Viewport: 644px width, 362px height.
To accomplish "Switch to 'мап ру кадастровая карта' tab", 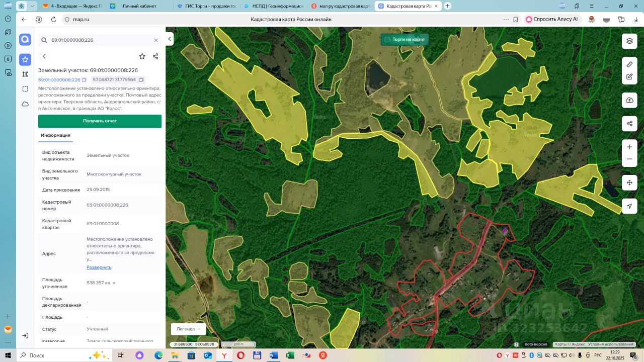I will coord(340,6).
